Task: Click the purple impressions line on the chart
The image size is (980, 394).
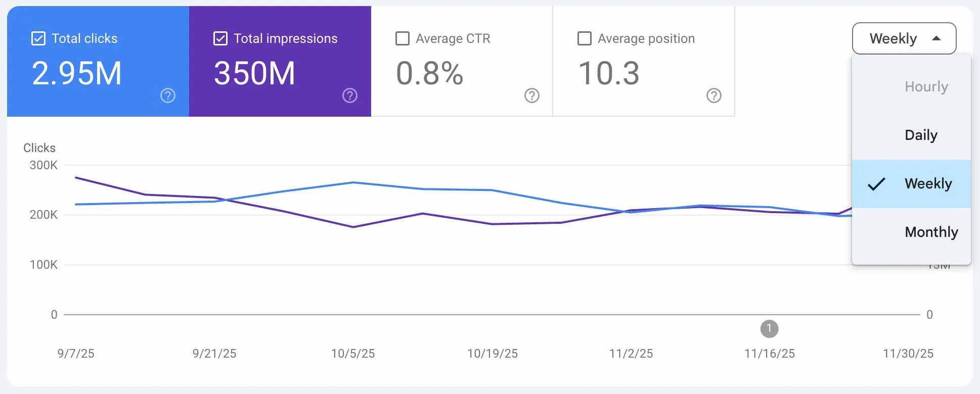Action: pyautogui.click(x=353, y=226)
